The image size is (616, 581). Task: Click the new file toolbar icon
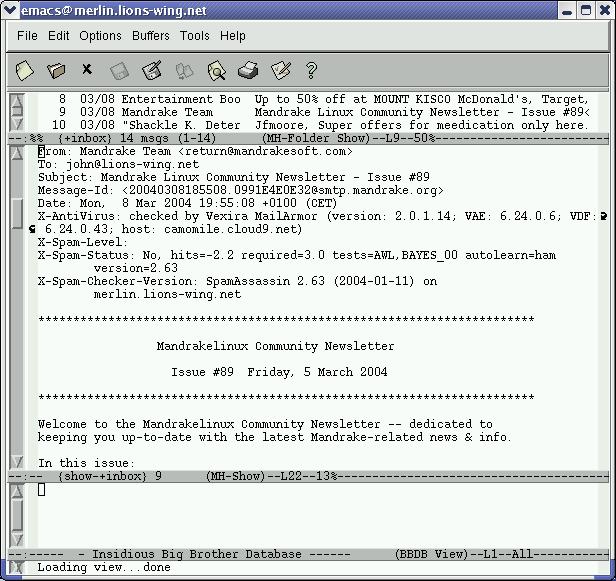(x=25, y=70)
